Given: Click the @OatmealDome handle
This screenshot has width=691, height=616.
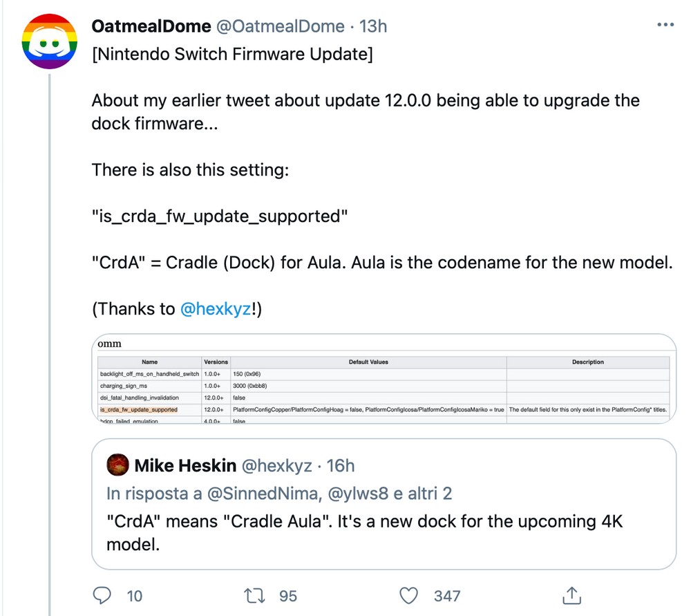Looking at the screenshot, I should coord(280,26).
